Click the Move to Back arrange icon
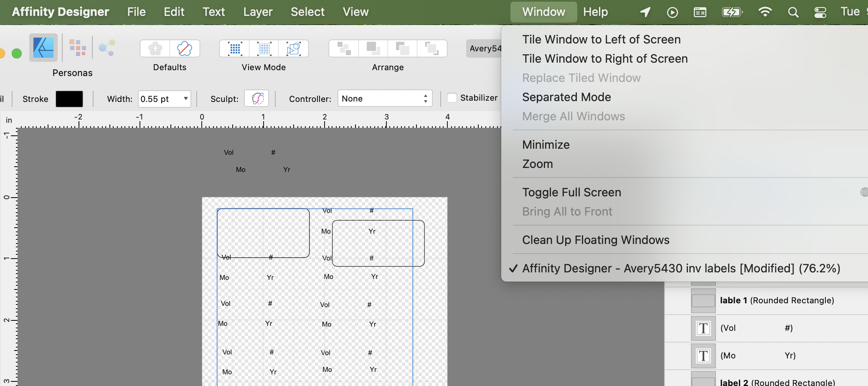The height and width of the screenshot is (386, 868). pyautogui.click(x=432, y=48)
